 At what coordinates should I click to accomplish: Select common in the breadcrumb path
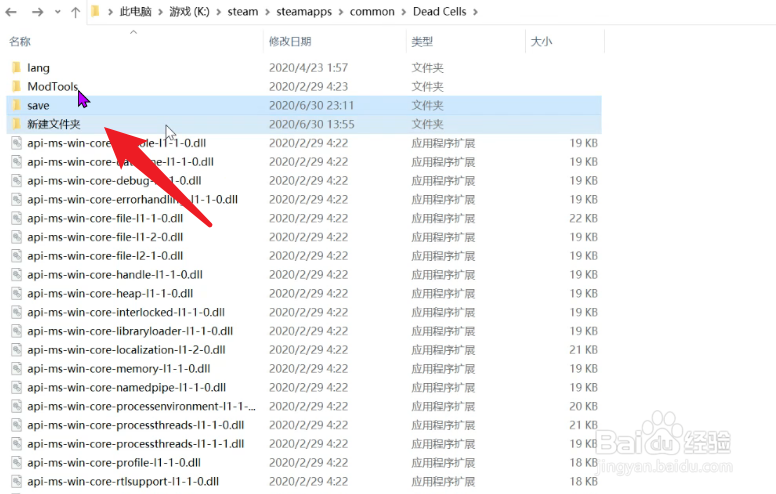point(372,11)
